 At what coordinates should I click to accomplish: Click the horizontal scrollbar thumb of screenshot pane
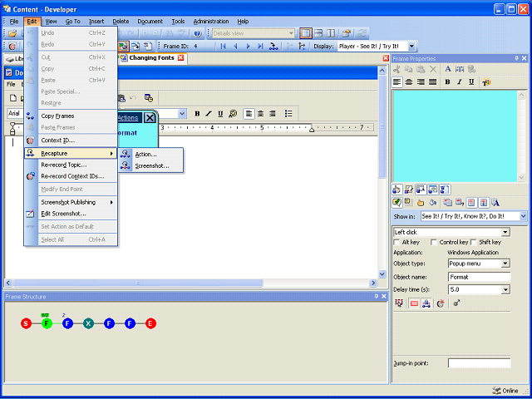pos(137,283)
